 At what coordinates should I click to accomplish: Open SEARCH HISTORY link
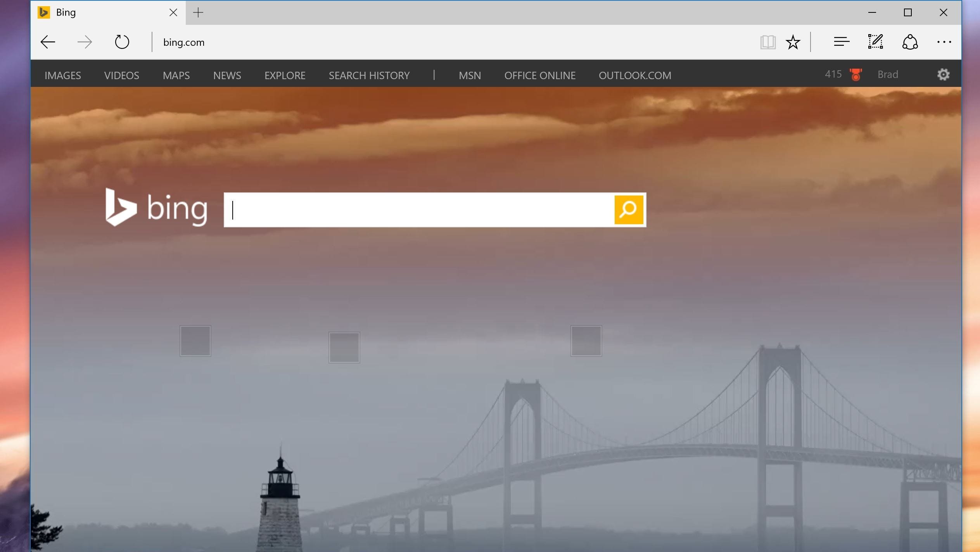pos(369,75)
